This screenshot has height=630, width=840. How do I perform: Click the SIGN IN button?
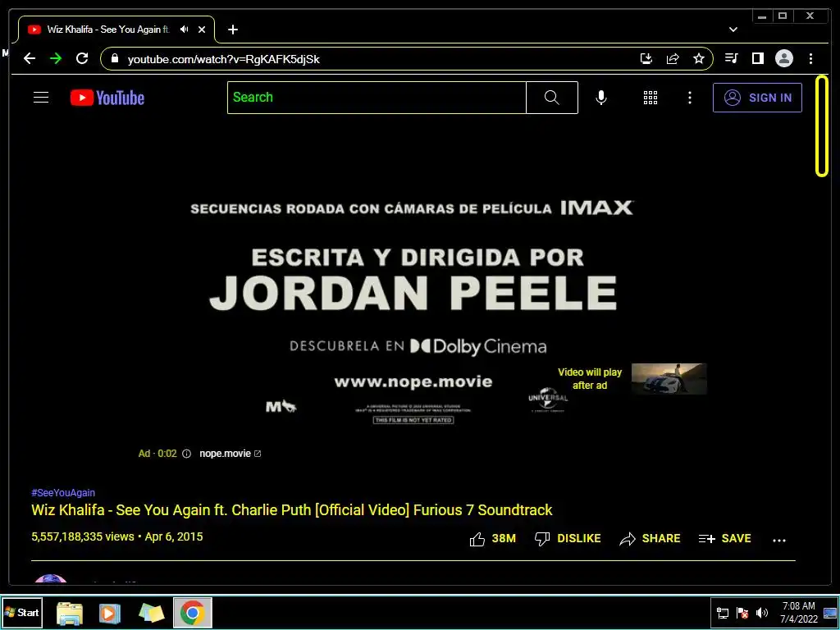coord(757,98)
